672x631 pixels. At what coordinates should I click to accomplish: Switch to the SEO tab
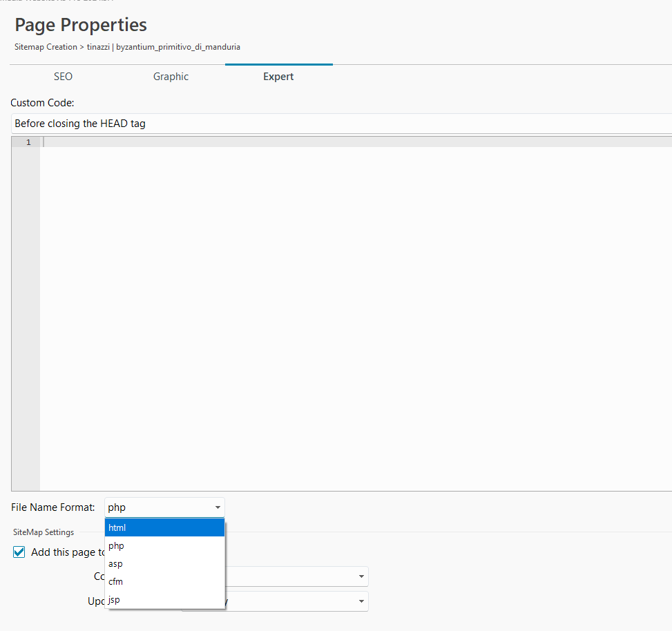[63, 77]
